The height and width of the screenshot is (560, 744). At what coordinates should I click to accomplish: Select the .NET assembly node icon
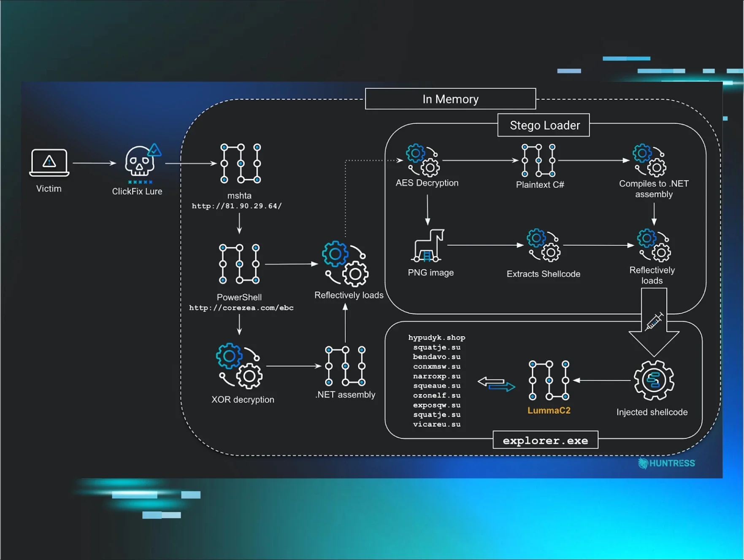click(x=345, y=366)
